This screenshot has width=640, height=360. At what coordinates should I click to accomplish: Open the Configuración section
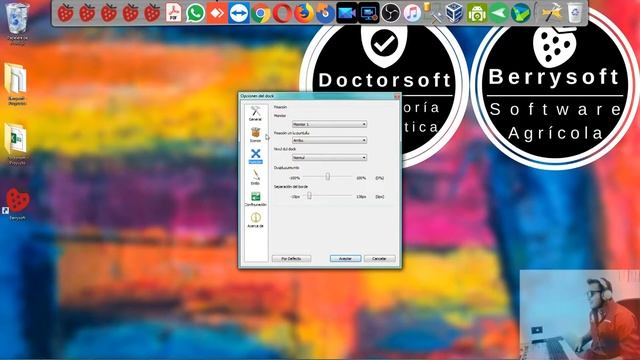coord(256,199)
